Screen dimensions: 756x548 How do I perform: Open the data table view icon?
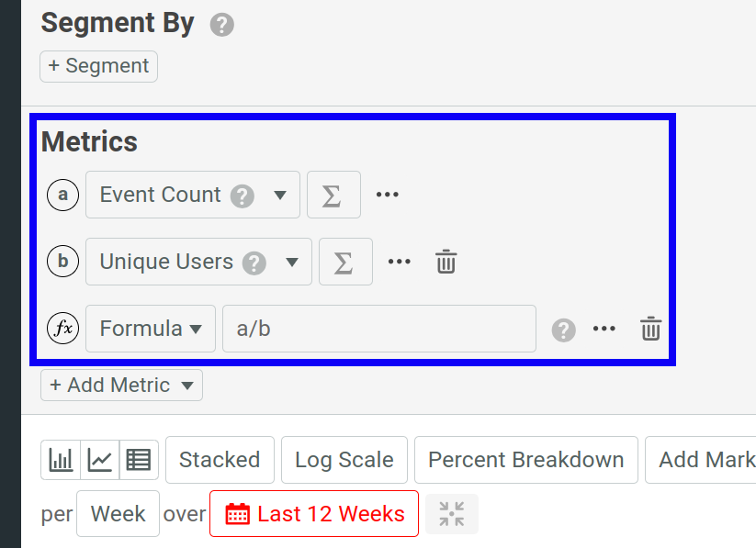point(139,460)
